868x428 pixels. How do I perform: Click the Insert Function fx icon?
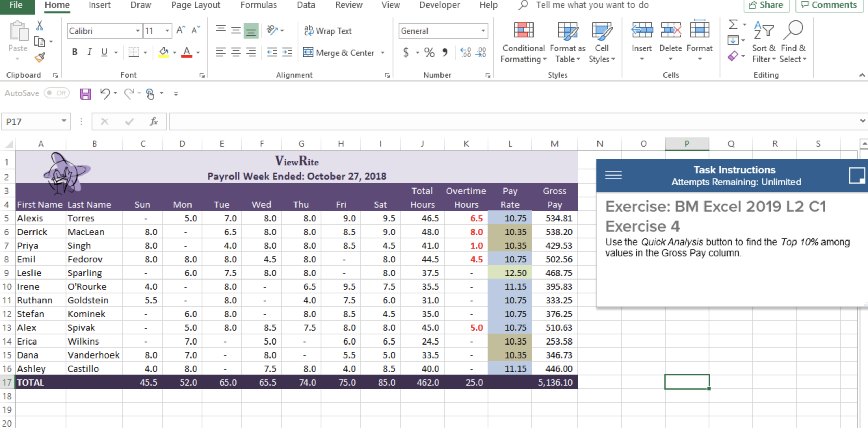154,121
